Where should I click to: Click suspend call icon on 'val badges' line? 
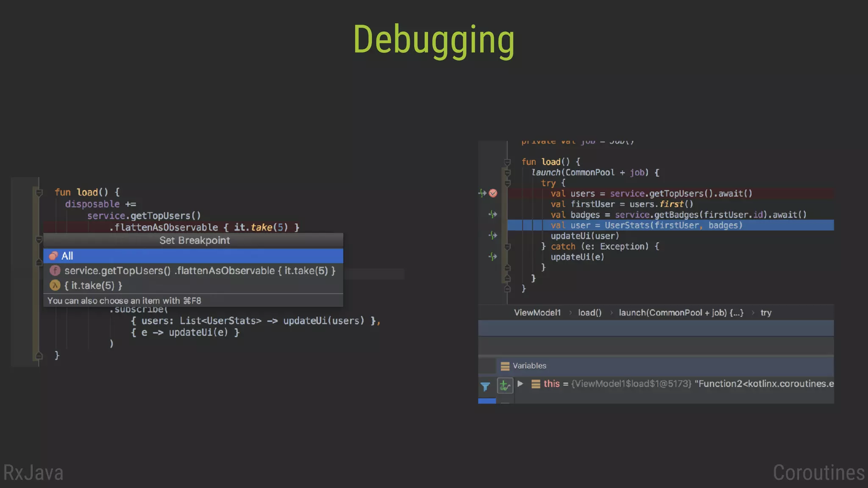point(492,214)
